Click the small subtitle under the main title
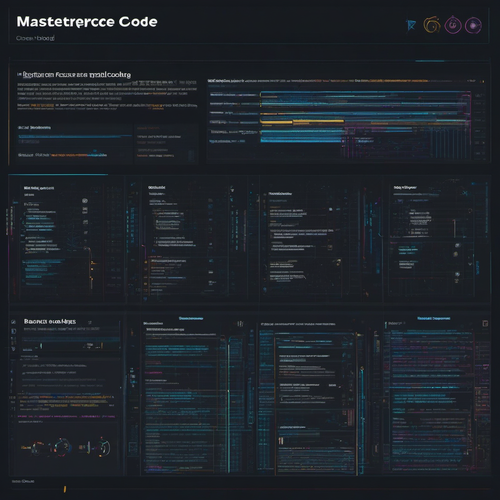 pyautogui.click(x=35, y=38)
